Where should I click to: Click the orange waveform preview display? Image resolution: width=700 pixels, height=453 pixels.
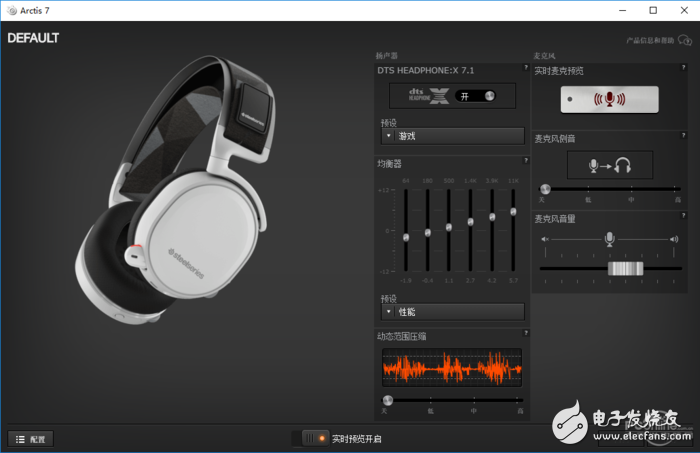pyautogui.click(x=452, y=368)
